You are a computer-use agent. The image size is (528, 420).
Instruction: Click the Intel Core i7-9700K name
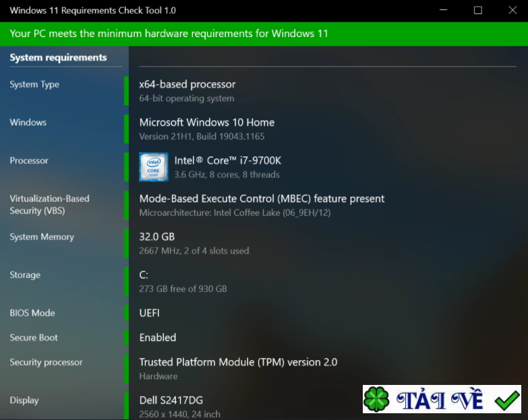(x=228, y=160)
